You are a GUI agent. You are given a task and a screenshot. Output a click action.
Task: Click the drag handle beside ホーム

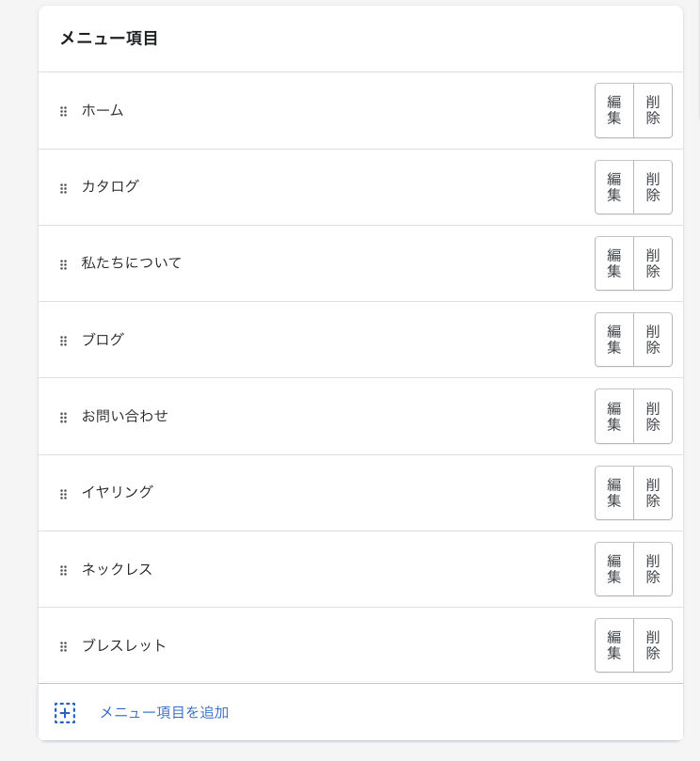[64, 111]
